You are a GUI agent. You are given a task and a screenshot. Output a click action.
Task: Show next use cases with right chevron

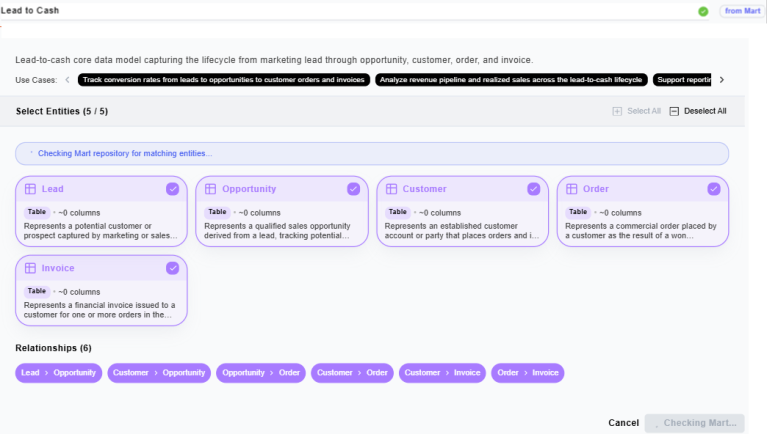point(722,80)
